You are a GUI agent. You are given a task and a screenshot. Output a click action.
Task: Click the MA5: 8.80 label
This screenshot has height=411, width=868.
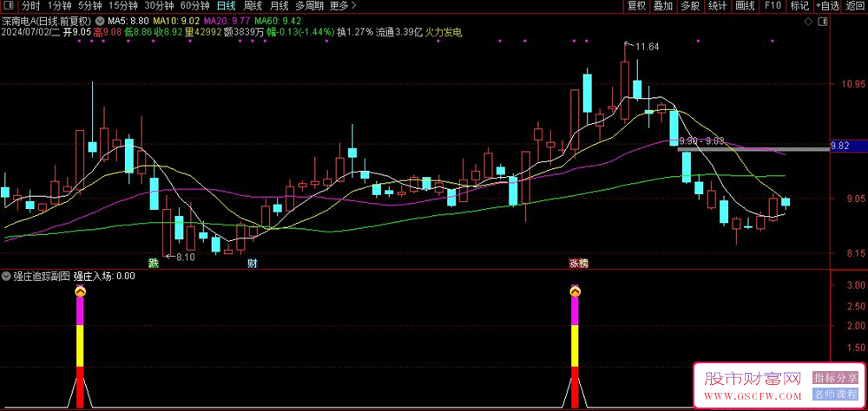(x=128, y=23)
